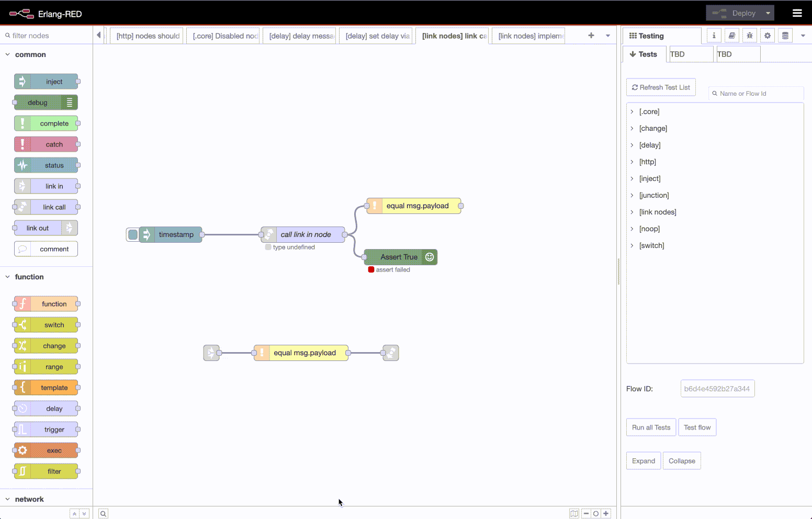
Task: Open the hamburger main menu
Action: (x=797, y=13)
